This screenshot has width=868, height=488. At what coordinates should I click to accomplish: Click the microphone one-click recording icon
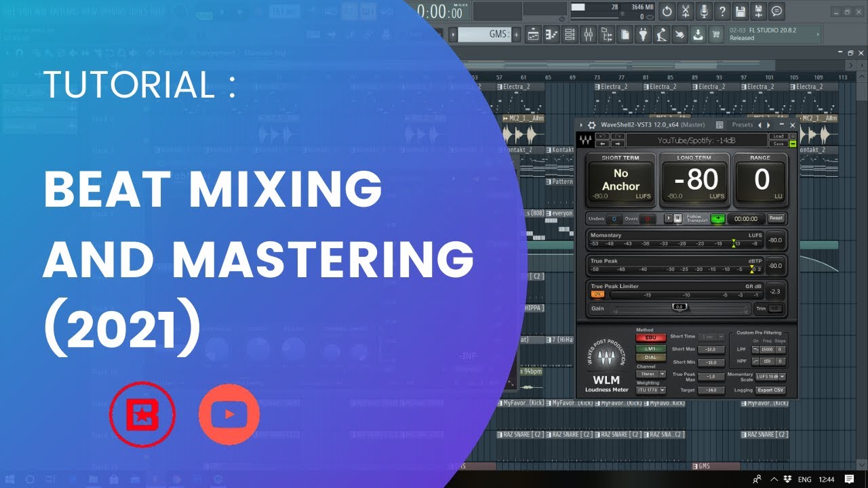[704, 12]
